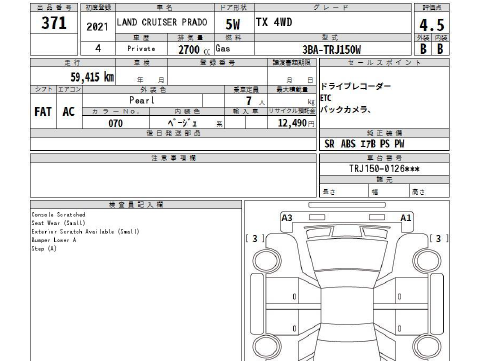The height and width of the screenshot is (361, 481).
Task: Select the バックカメラ sales point
Action: coord(345,109)
